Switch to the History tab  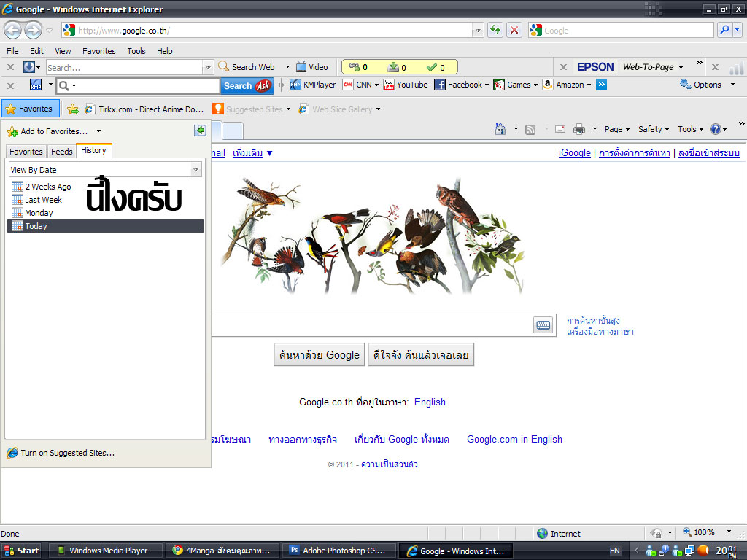pos(94,150)
